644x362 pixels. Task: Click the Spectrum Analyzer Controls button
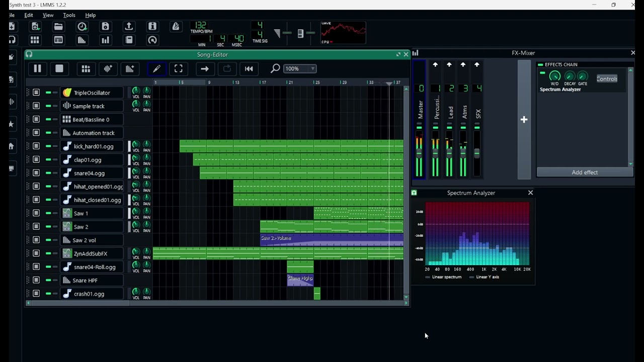(607, 79)
